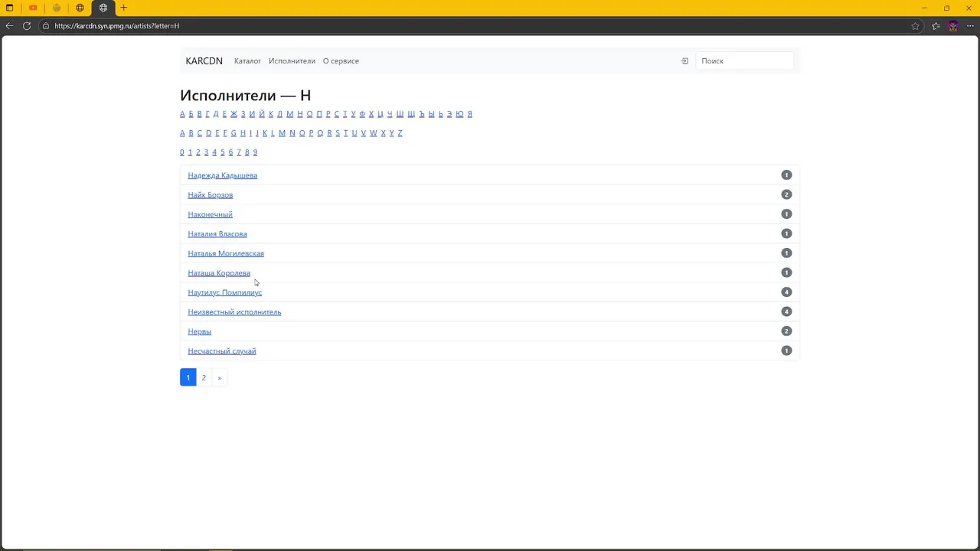Open the browser three-dots settings menu

970,26
